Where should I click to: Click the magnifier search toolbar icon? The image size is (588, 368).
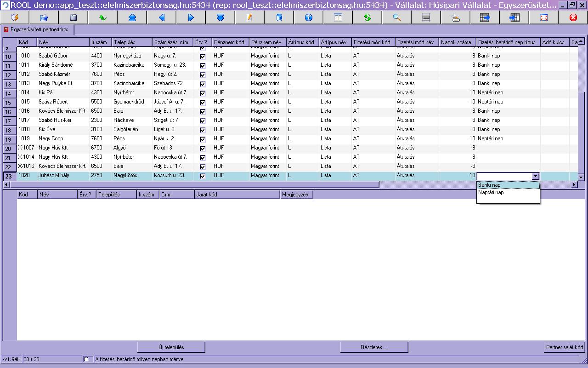[x=396, y=17]
